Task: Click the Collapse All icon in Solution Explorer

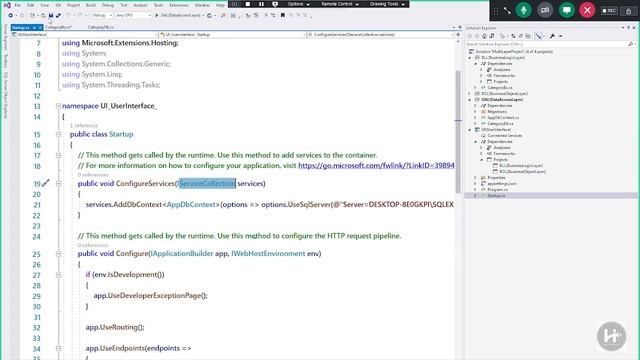Action: click(x=521, y=36)
